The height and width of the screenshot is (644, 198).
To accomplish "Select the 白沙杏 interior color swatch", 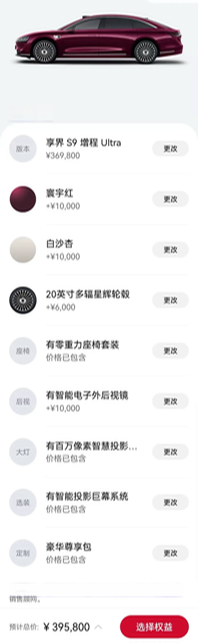I will pyautogui.click(x=23, y=250).
